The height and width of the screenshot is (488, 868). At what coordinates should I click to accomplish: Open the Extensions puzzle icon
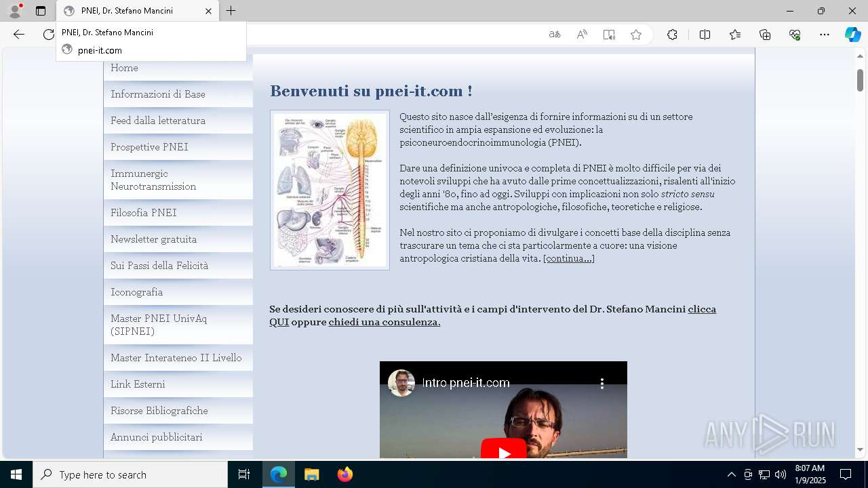pyautogui.click(x=672, y=35)
